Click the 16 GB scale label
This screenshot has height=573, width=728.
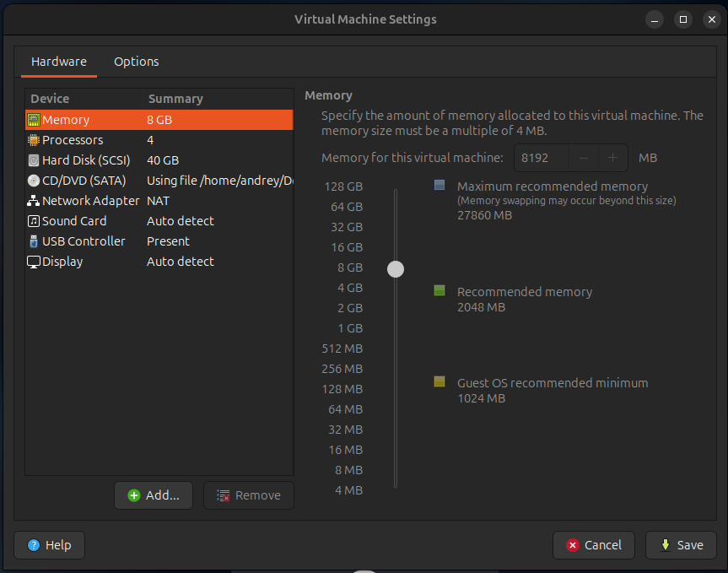coord(347,247)
